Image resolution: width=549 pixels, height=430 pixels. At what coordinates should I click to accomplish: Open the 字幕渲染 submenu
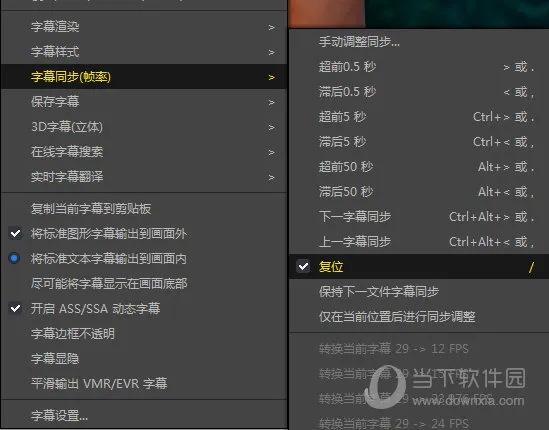click(144, 27)
